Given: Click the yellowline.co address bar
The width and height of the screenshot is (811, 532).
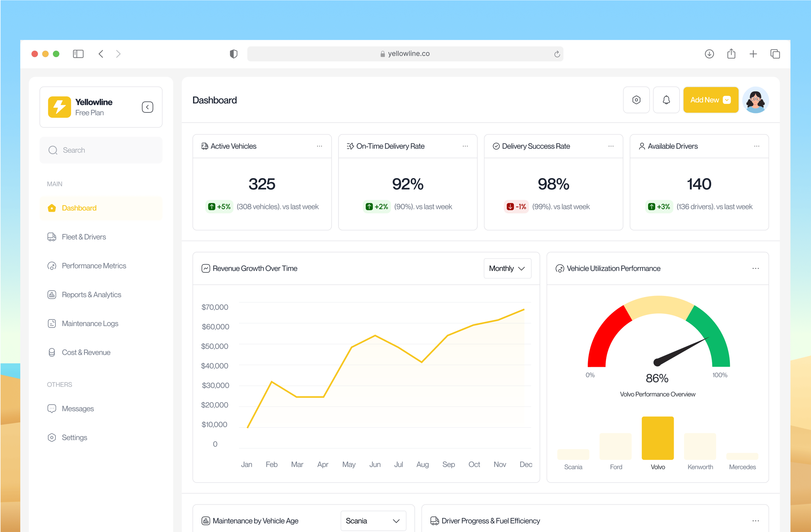Looking at the screenshot, I should click(x=405, y=54).
